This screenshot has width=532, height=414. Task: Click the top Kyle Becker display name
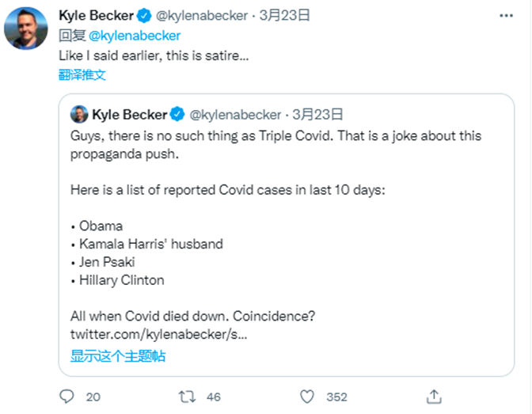[95, 15]
